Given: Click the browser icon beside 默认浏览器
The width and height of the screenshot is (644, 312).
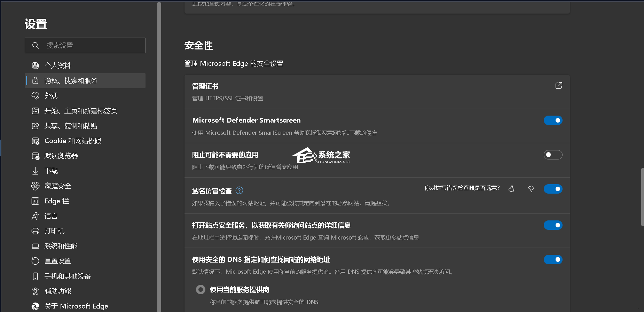Looking at the screenshot, I should [35, 156].
